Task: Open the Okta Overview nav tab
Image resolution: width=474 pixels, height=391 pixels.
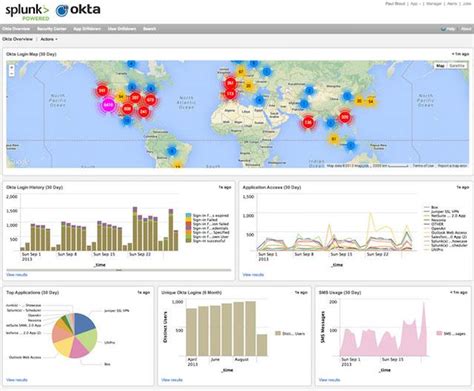Action: pos(16,29)
